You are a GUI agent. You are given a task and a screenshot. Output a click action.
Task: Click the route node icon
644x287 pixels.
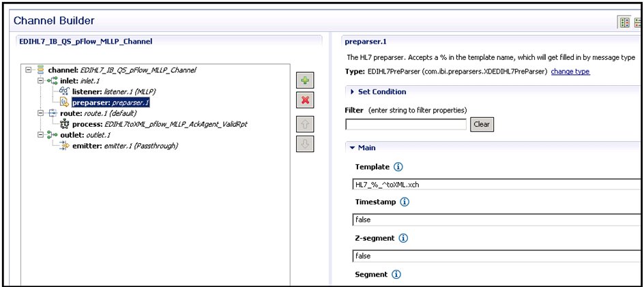(x=53, y=113)
